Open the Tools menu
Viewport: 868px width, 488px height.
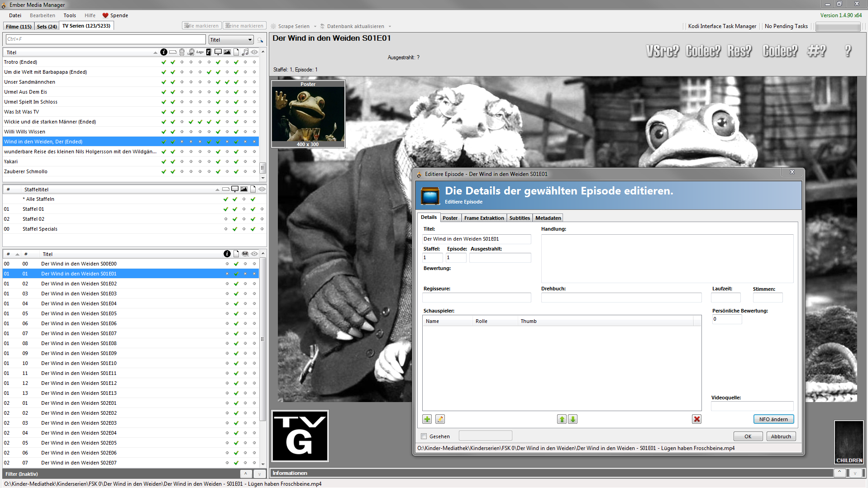[70, 15]
